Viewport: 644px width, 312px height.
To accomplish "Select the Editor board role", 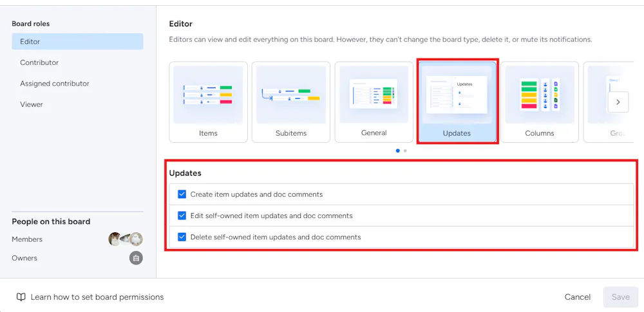I will coord(77,41).
